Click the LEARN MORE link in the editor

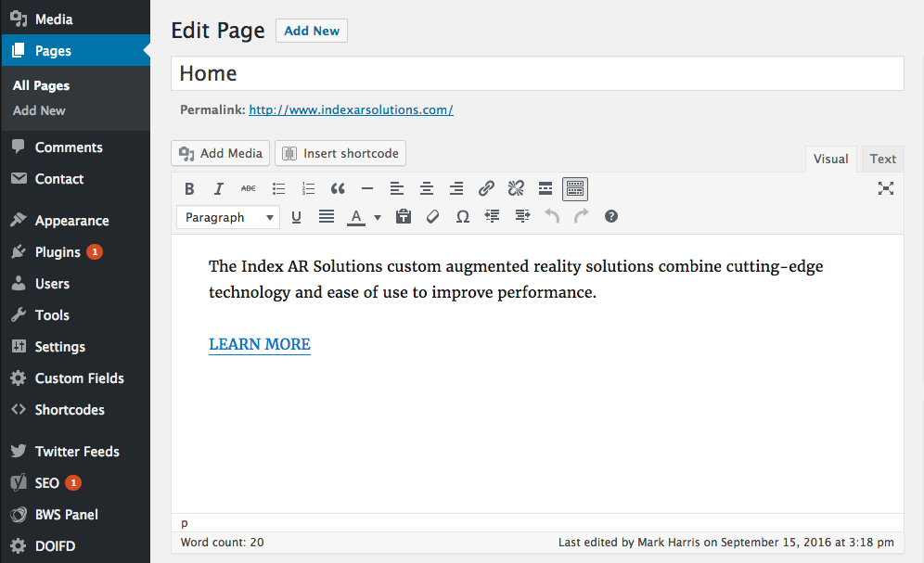click(260, 344)
